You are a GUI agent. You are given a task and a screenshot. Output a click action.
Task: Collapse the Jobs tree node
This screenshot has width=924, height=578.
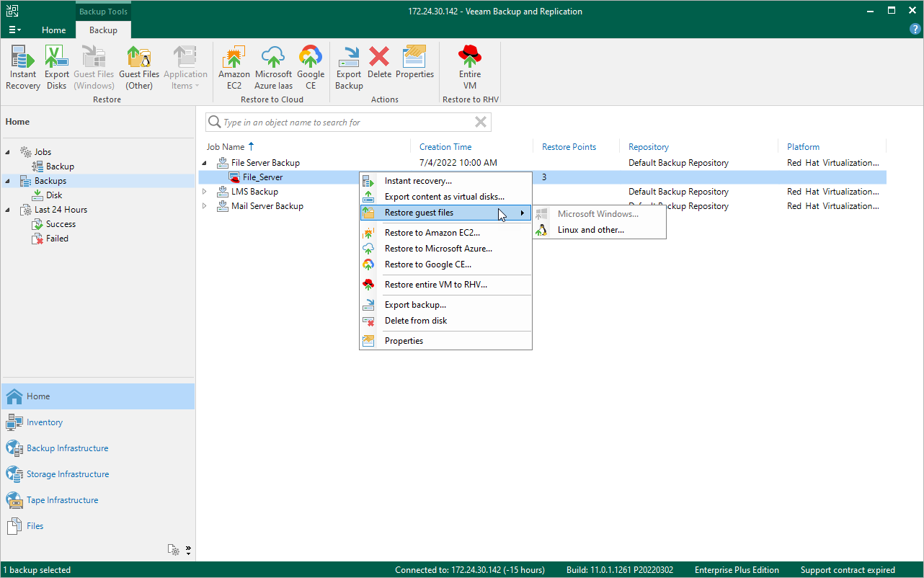[8, 152]
